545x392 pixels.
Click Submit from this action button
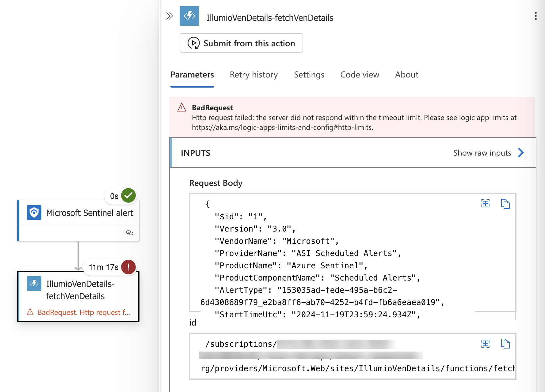point(241,43)
